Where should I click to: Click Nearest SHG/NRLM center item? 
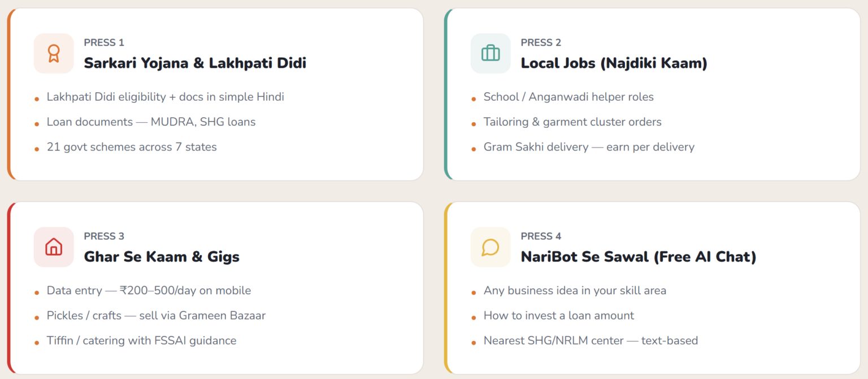(x=591, y=340)
